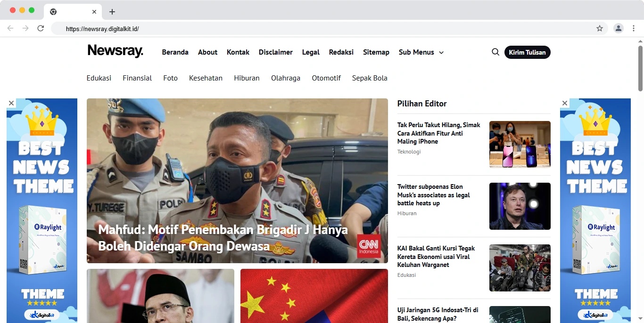Click the man in black cap thumbnail
This screenshot has width=644, height=323.
point(160,296)
